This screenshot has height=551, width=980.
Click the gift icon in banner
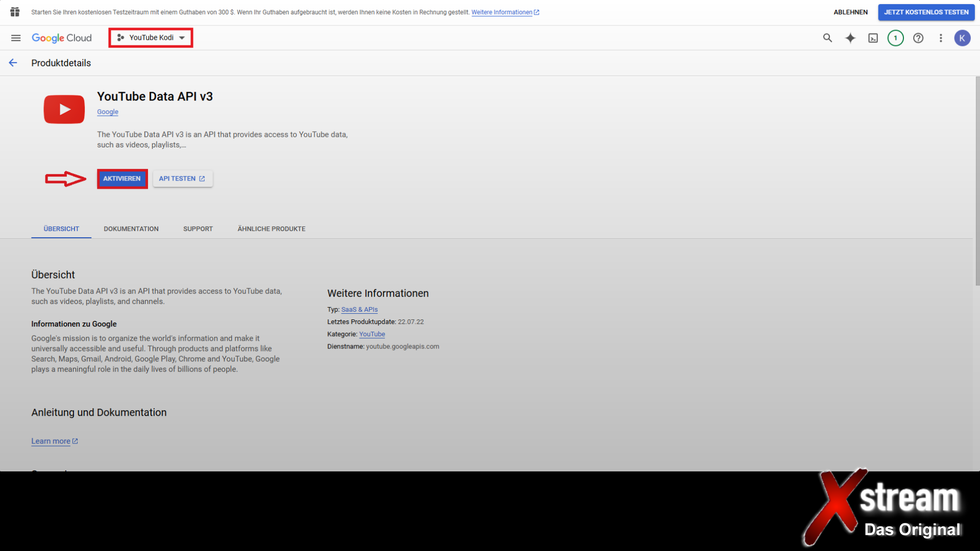tap(15, 12)
